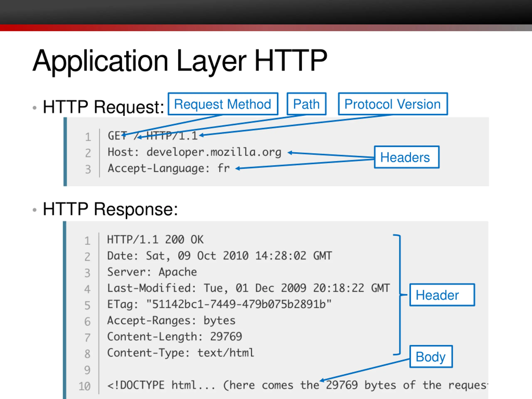Select the request line "GET / HTTP/1.1"
This screenshot has width=532, height=399.
pyautogui.click(x=153, y=136)
